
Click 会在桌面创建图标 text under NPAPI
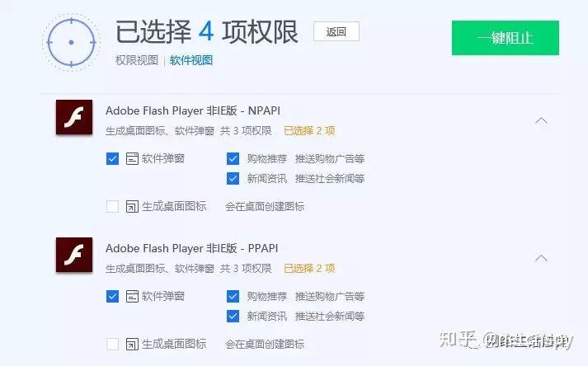pyautogui.click(x=265, y=206)
